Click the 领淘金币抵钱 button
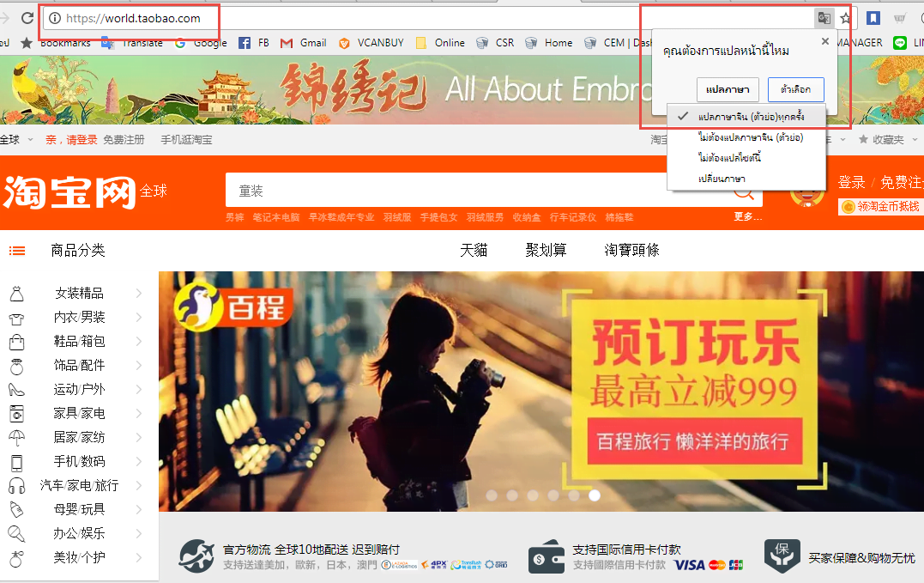The height and width of the screenshot is (583, 924). 881,206
